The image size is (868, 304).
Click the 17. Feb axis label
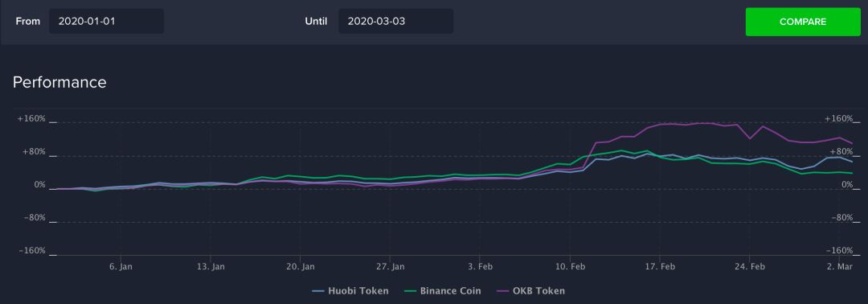click(x=659, y=267)
